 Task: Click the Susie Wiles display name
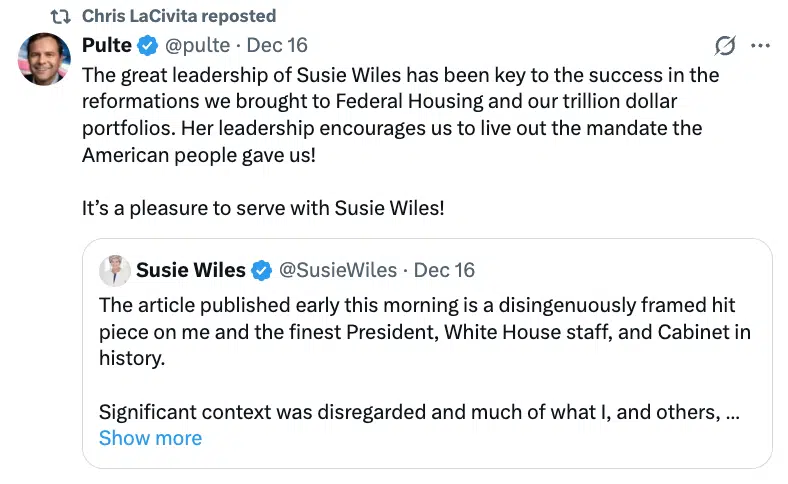pyautogui.click(x=190, y=270)
